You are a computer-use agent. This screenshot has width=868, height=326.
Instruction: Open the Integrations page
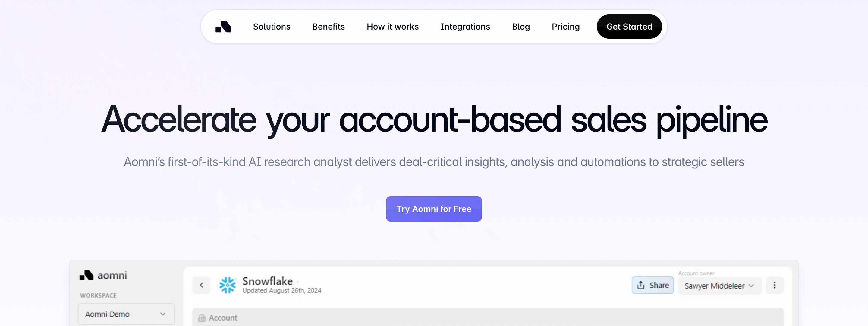coord(465,27)
